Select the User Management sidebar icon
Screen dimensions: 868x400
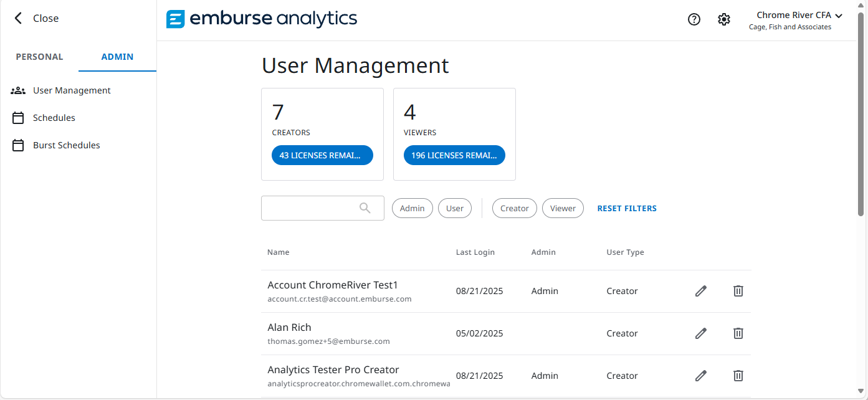[x=18, y=90]
